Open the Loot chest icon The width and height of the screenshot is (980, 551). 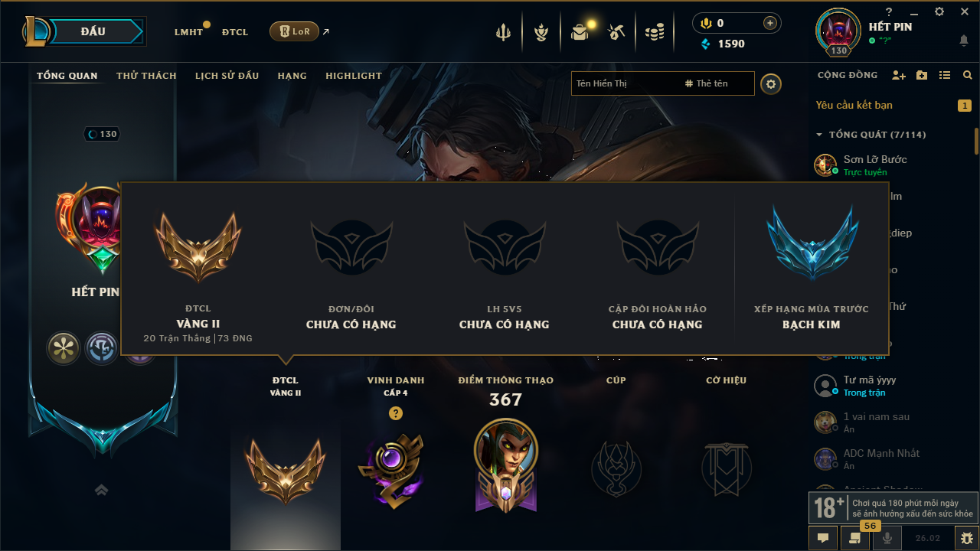click(x=580, y=32)
